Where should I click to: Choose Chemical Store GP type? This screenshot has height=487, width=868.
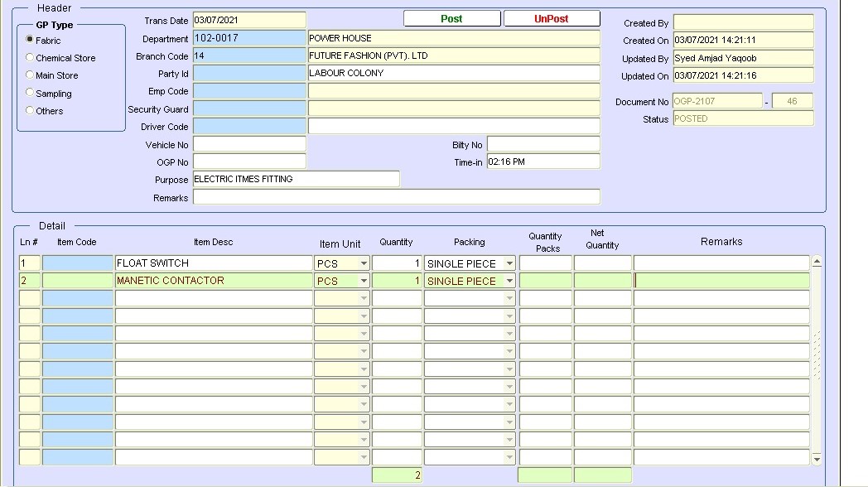(31, 58)
